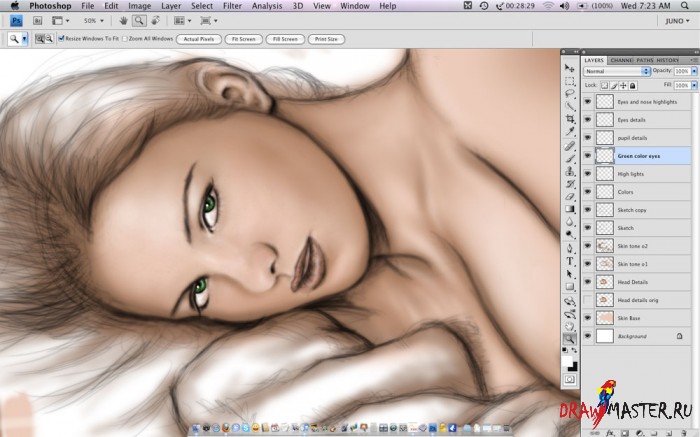Hide the pupil details layer
700x437 pixels.
click(588, 138)
